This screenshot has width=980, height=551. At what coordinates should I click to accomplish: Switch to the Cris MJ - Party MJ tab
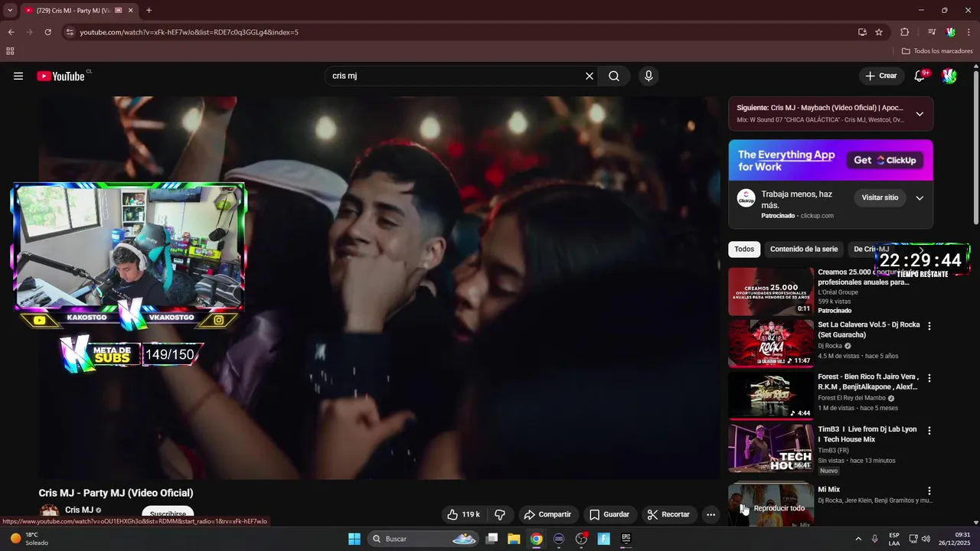click(75, 11)
